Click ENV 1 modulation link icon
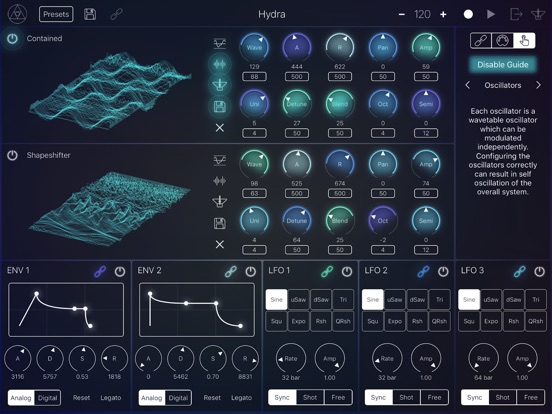The image size is (552, 414). 100,271
